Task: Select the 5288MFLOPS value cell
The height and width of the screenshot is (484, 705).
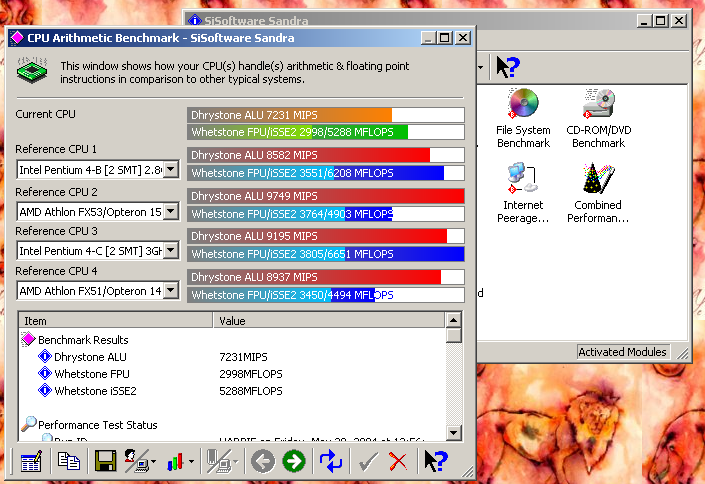Action: (x=251, y=391)
